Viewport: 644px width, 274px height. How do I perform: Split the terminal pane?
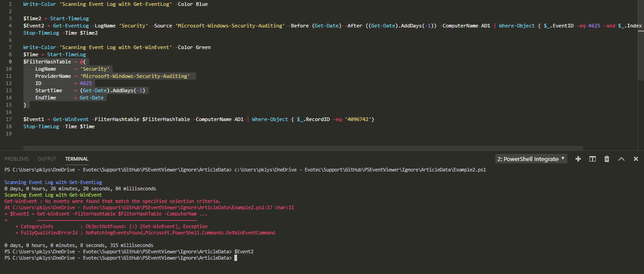pyautogui.click(x=593, y=159)
